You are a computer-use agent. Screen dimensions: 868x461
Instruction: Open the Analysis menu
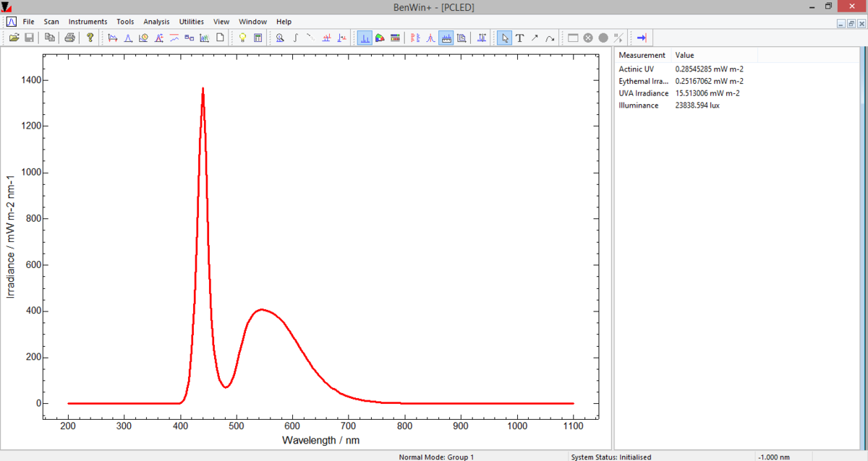[156, 21]
